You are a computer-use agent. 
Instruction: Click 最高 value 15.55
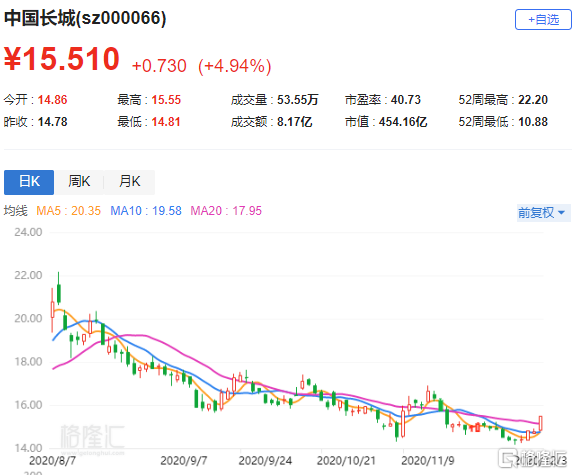tap(166, 100)
